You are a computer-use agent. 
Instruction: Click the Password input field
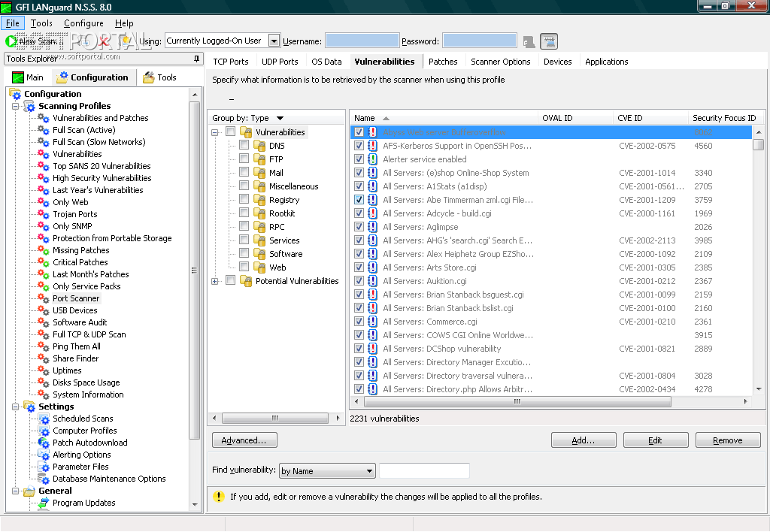[x=479, y=41]
